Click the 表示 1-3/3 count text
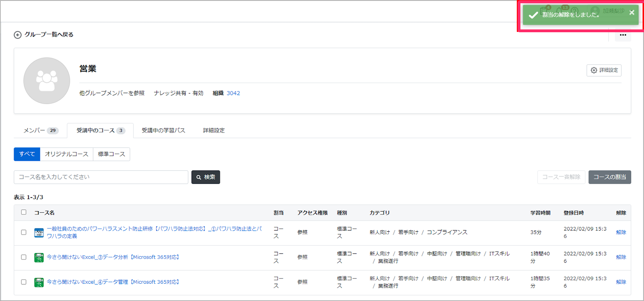 click(x=29, y=197)
